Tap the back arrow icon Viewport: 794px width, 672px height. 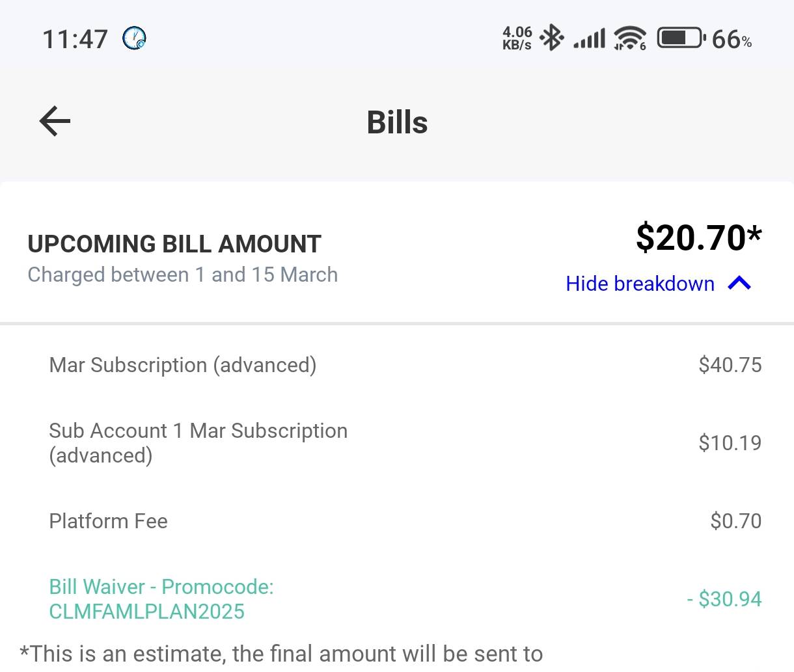55,122
